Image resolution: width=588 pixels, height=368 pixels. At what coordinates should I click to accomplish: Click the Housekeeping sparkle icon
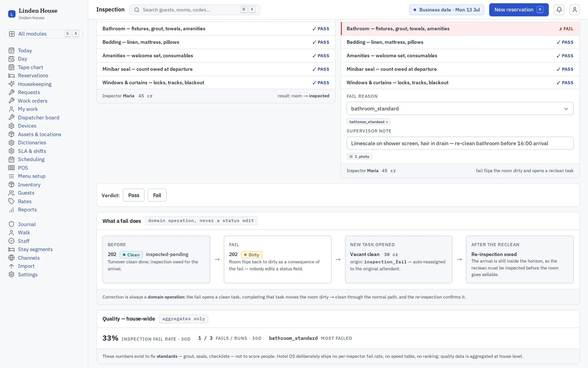(11, 84)
